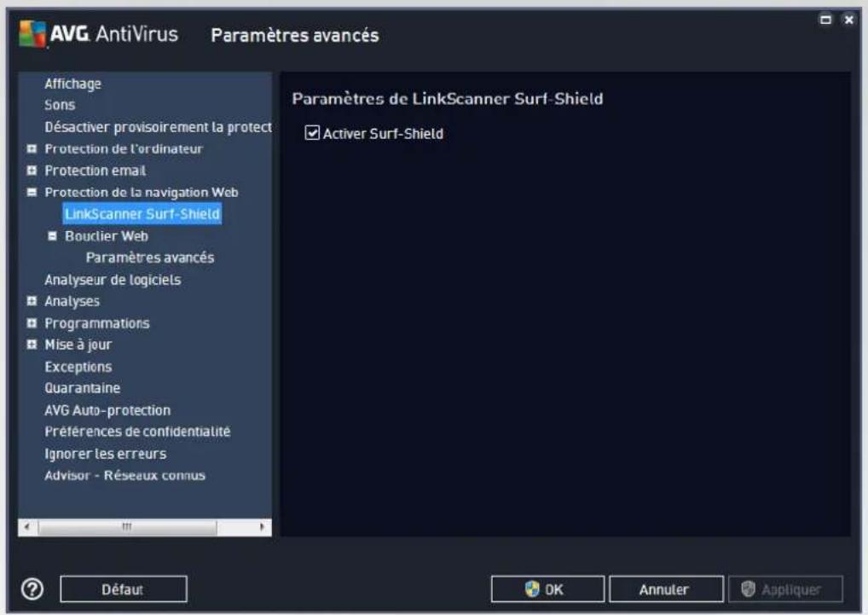Click left arrow of tree scrollbar

[27, 526]
